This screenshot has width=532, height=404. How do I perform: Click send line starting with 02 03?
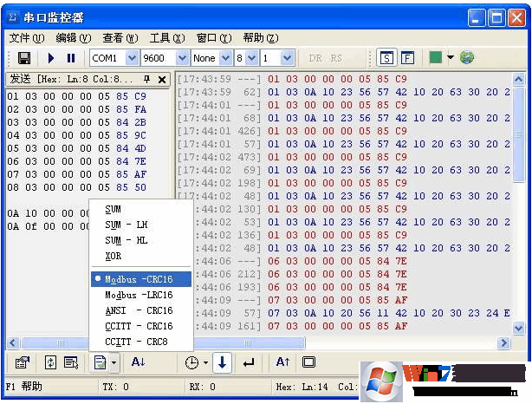[x=77, y=109]
